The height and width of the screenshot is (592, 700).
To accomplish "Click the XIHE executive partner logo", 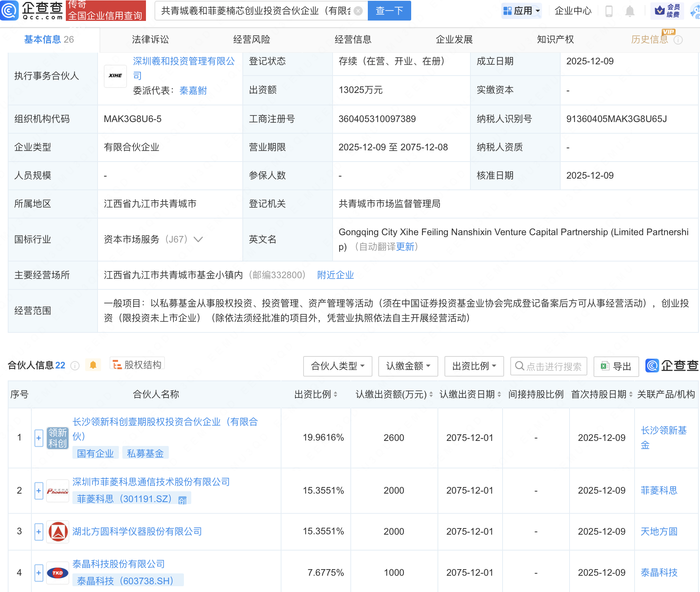I will [x=115, y=76].
